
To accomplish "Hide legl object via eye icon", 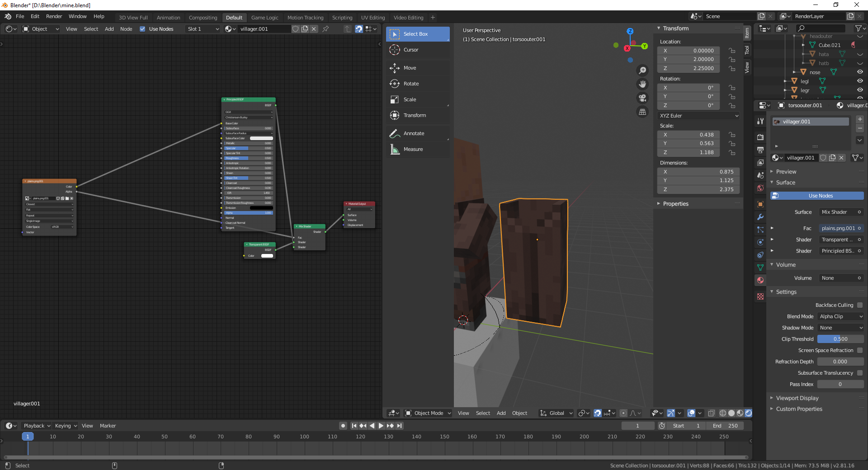I will pos(860,81).
